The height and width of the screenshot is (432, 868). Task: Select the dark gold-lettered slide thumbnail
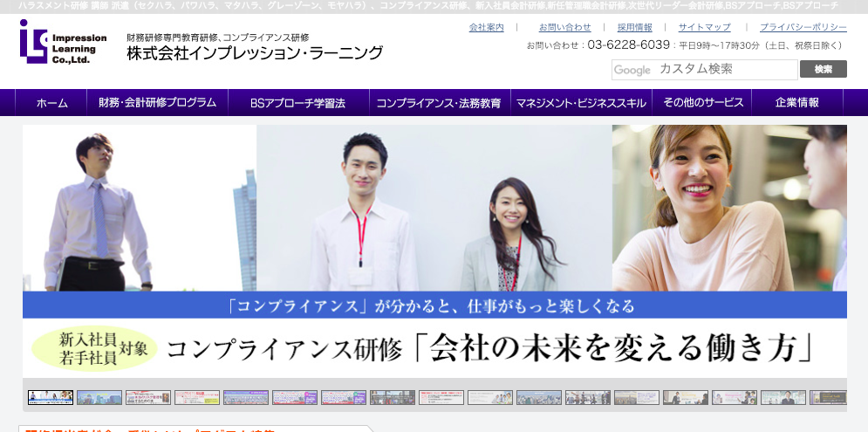click(x=828, y=397)
